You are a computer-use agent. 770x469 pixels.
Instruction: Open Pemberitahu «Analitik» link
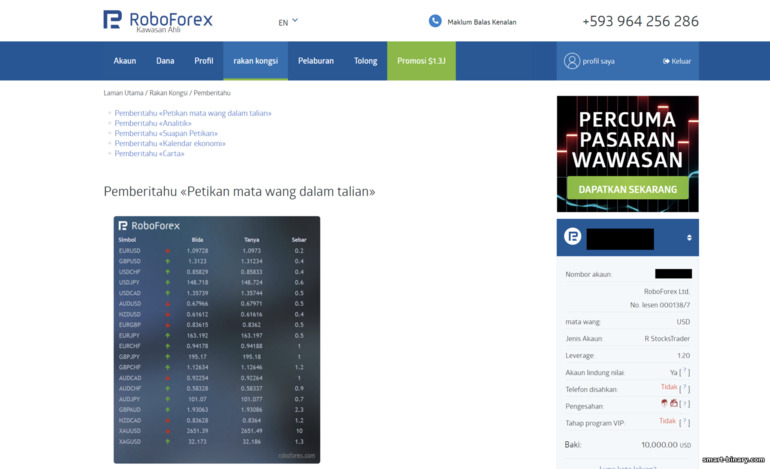click(x=153, y=123)
